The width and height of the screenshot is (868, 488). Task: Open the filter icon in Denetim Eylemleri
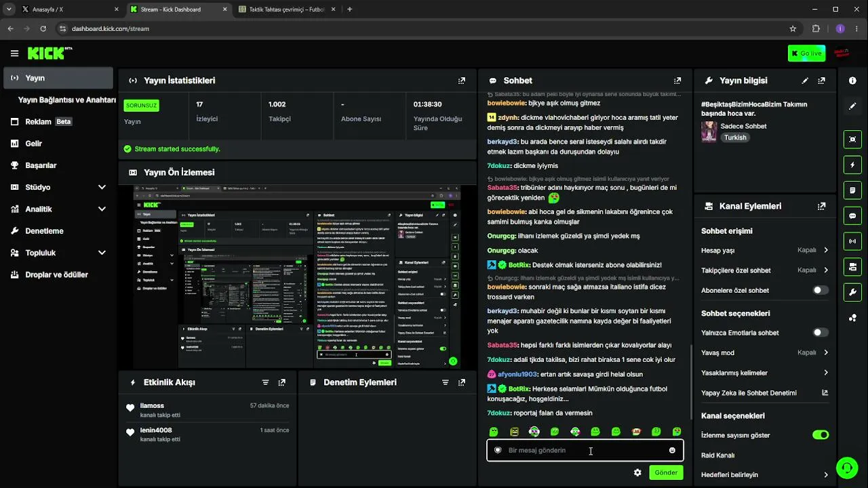click(446, 382)
